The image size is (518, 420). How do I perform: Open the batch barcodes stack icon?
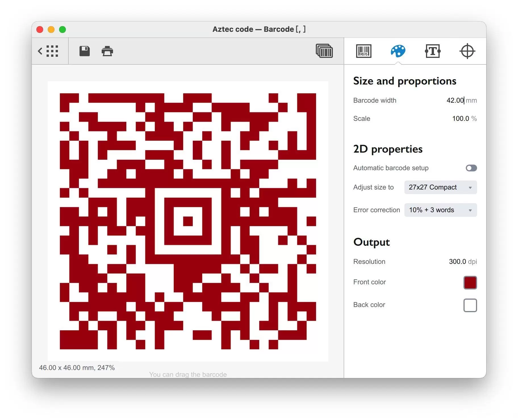tap(324, 51)
